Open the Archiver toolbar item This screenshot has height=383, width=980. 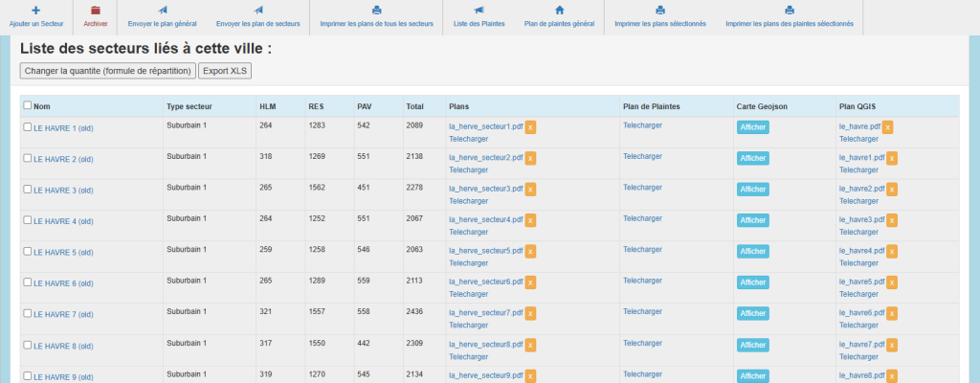coord(96,17)
